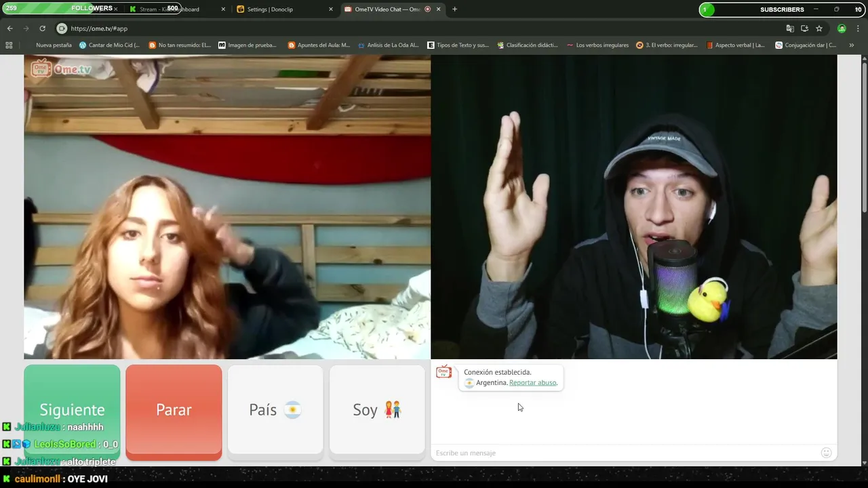Close the Settings | Donoclip tab
868x488 pixels.
click(x=331, y=9)
